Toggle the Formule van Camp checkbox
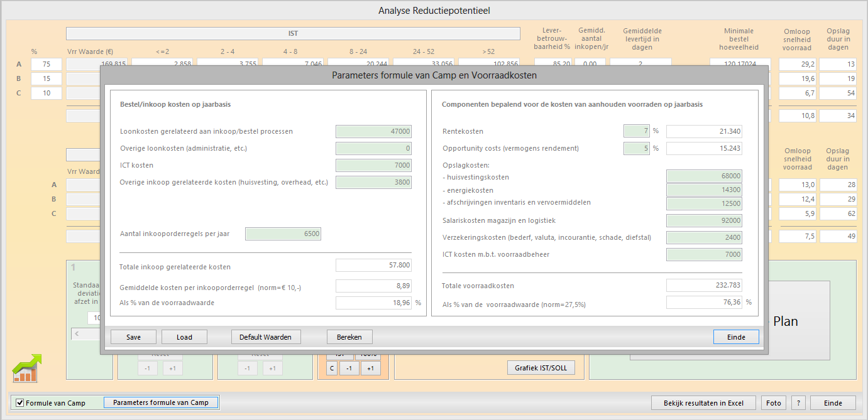 click(20, 402)
